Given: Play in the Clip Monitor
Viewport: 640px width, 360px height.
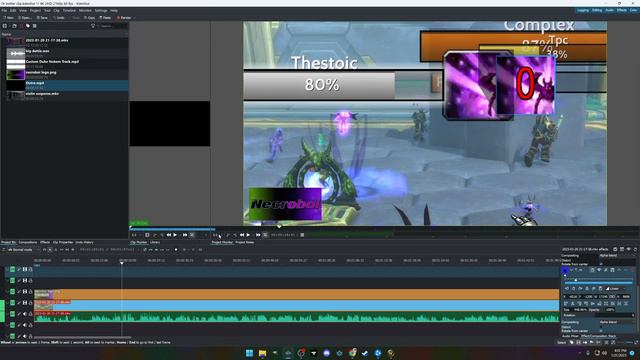Looking at the screenshot, I should 175,235.
